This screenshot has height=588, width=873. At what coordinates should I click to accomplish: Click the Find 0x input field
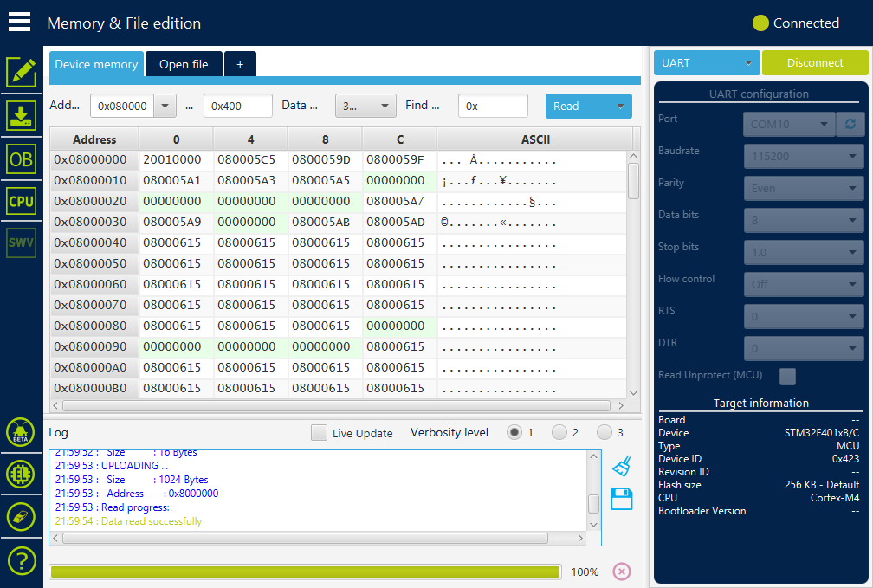pyautogui.click(x=494, y=106)
